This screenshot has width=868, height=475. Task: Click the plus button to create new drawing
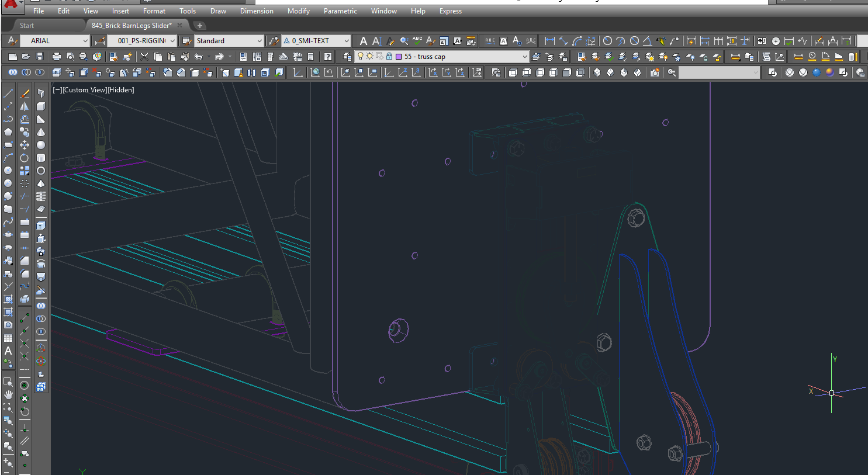click(199, 25)
